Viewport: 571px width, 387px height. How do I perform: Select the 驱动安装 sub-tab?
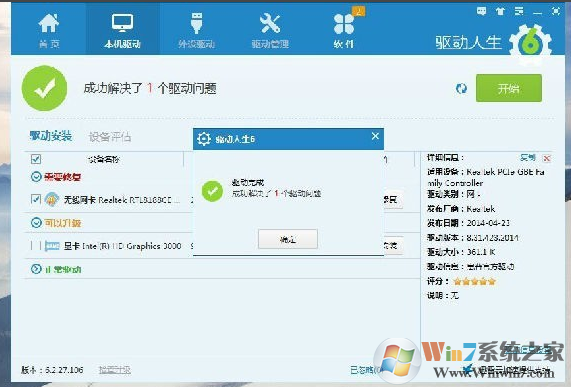(51, 136)
